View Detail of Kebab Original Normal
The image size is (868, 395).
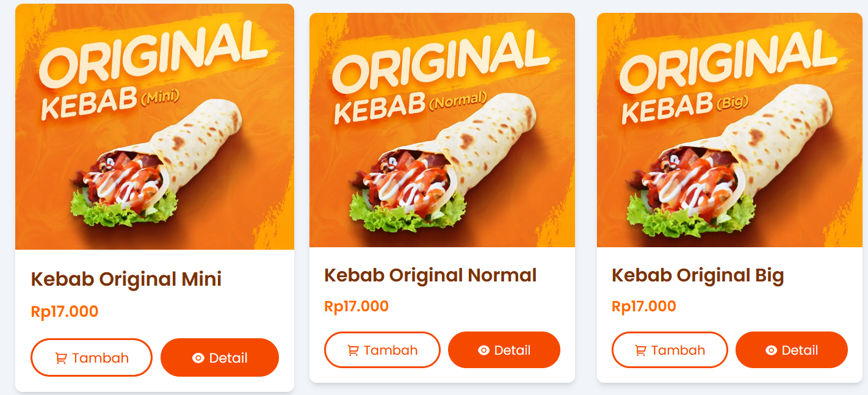(x=504, y=350)
